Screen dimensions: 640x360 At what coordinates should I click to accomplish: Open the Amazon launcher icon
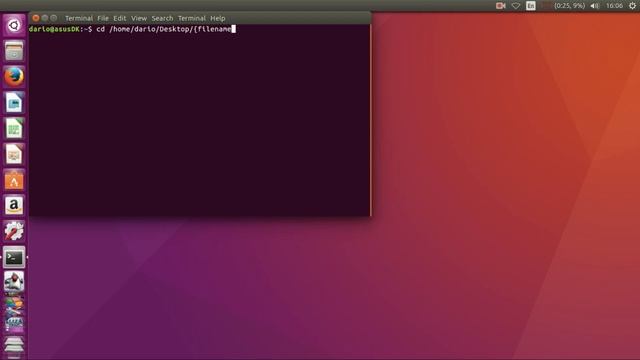point(14,205)
